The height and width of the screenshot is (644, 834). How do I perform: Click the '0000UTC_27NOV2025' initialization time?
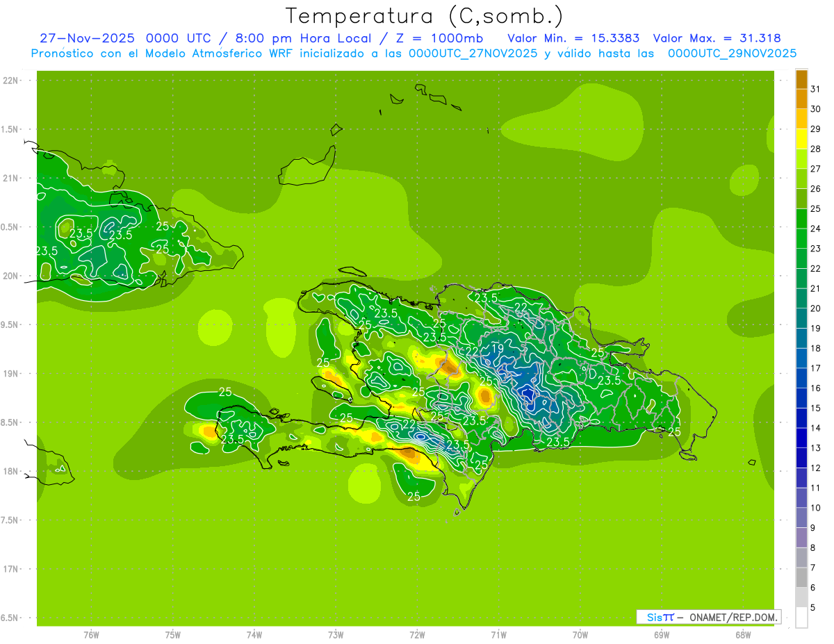(473, 53)
